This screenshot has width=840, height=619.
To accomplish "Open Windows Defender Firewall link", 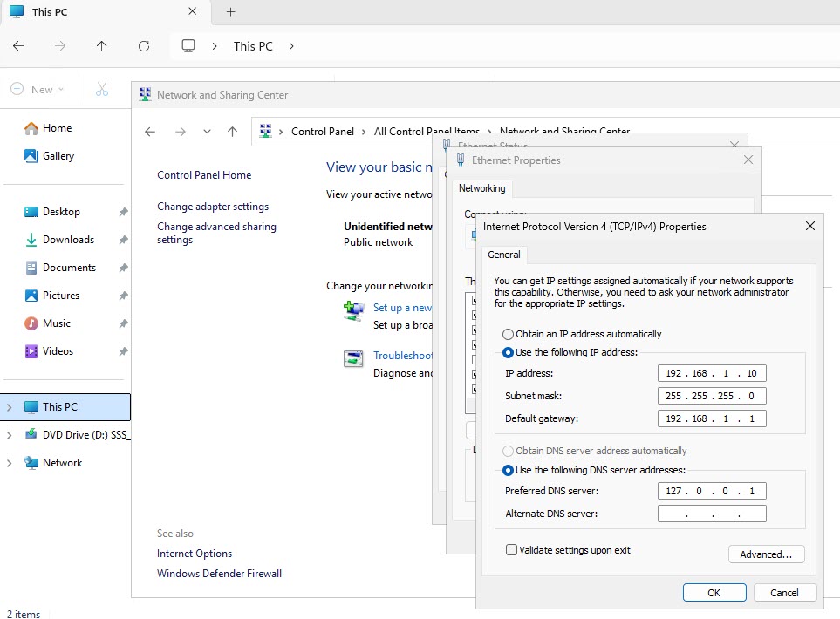I will pos(219,574).
